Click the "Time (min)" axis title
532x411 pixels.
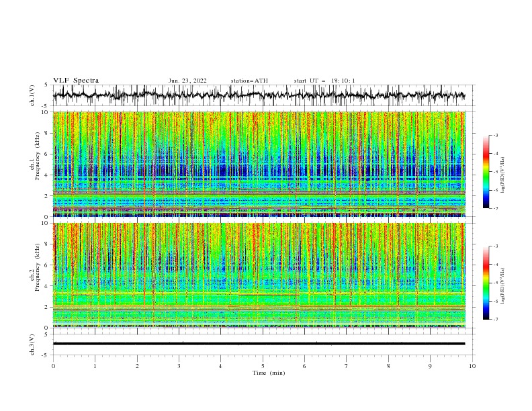[x=269, y=373]
